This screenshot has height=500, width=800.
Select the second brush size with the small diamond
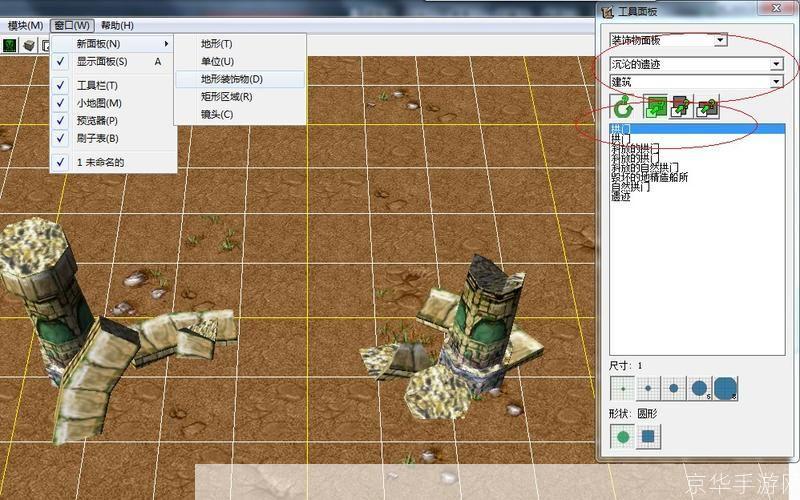648,389
